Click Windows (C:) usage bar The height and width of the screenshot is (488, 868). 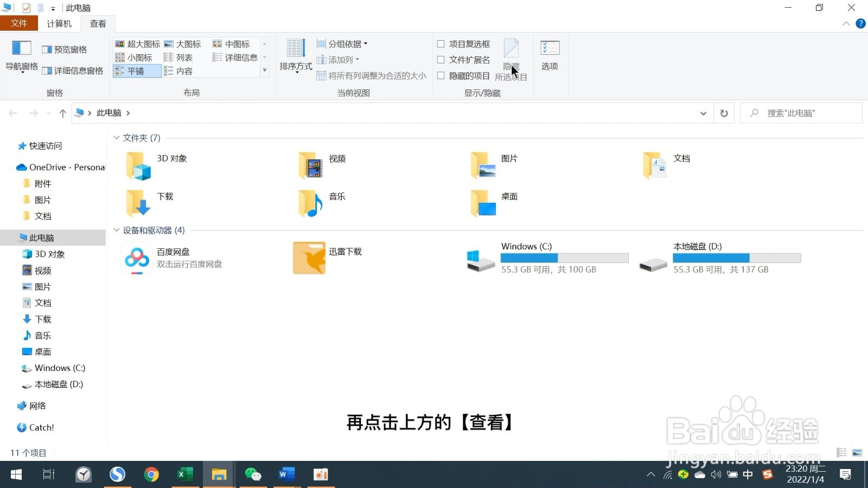coord(565,258)
